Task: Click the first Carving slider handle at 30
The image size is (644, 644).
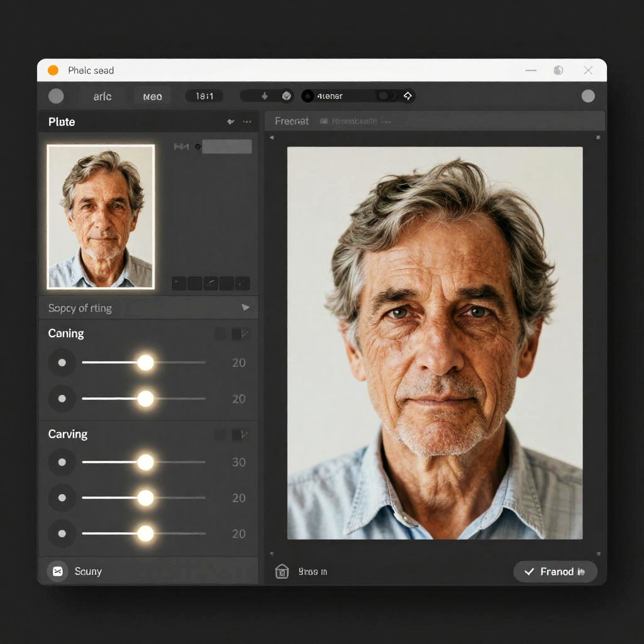Action: (145, 462)
